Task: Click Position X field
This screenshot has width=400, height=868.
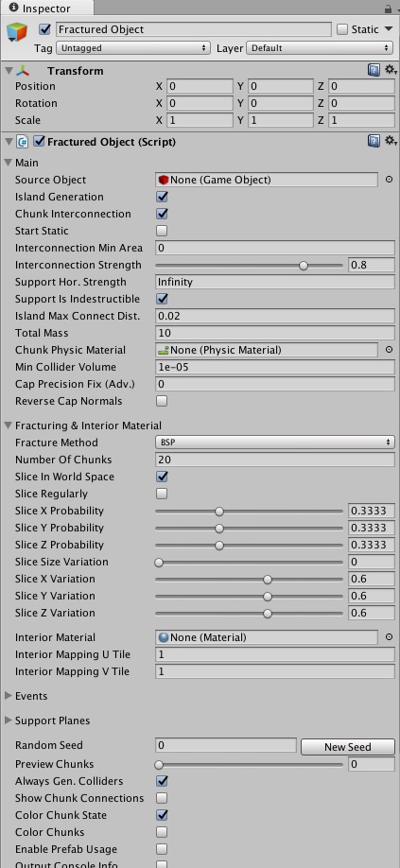Action: pyautogui.click(x=200, y=86)
